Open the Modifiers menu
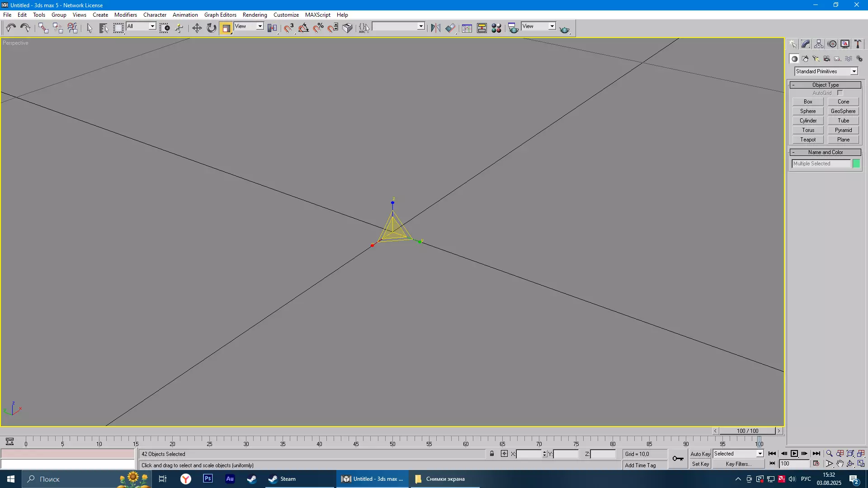868x488 pixels. click(x=125, y=14)
